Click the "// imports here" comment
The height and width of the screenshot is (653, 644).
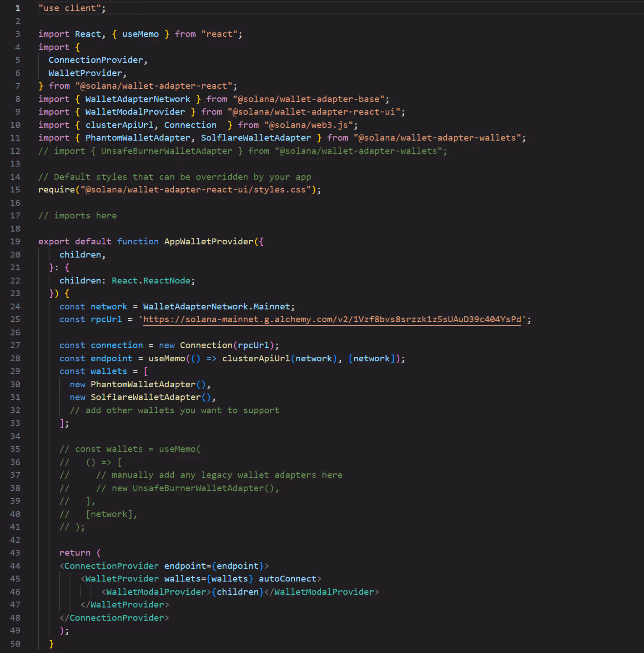tap(77, 216)
